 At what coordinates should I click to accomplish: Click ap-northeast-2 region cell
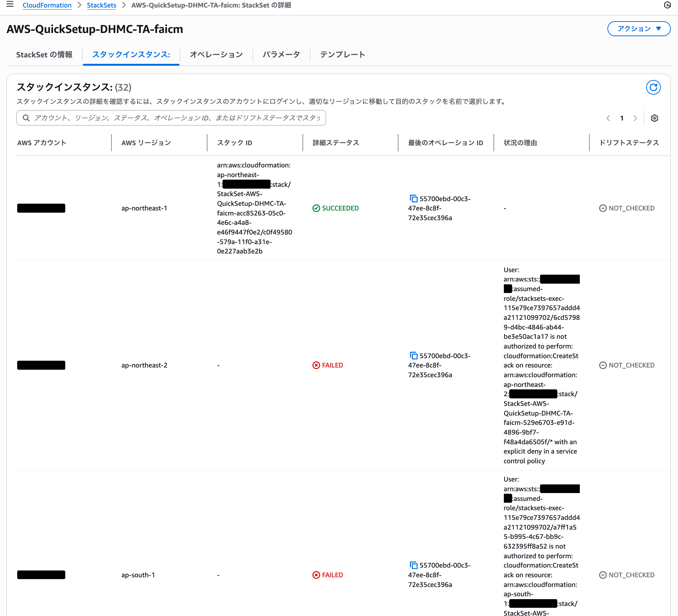click(x=144, y=365)
